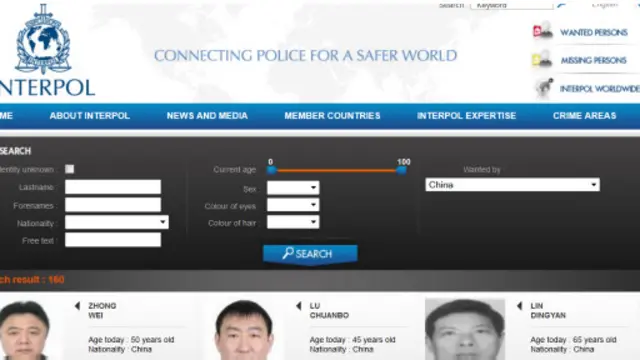Click Lin Dingyan's photo thumbnail
The height and width of the screenshot is (360, 640).
coord(465,329)
